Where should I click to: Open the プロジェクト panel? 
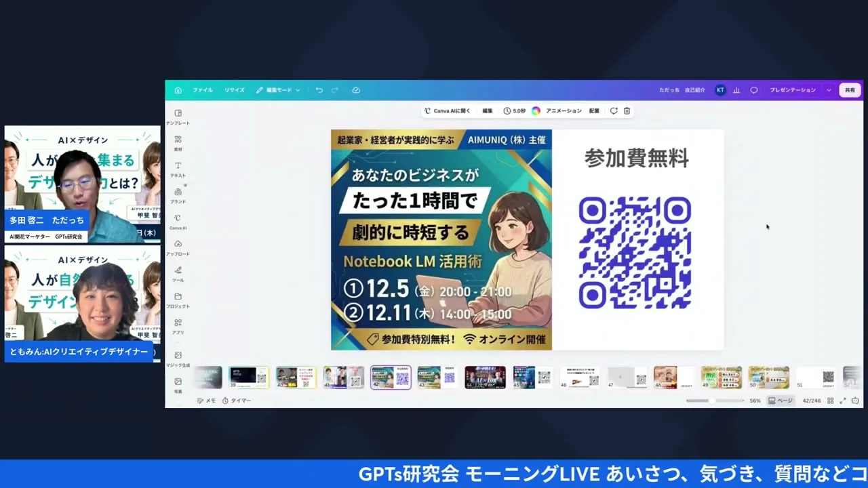coord(178,300)
